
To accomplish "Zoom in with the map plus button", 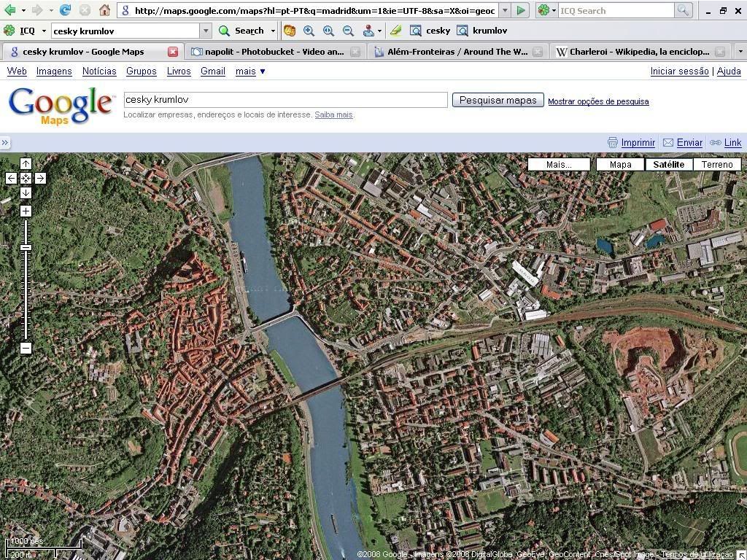I will [26, 211].
